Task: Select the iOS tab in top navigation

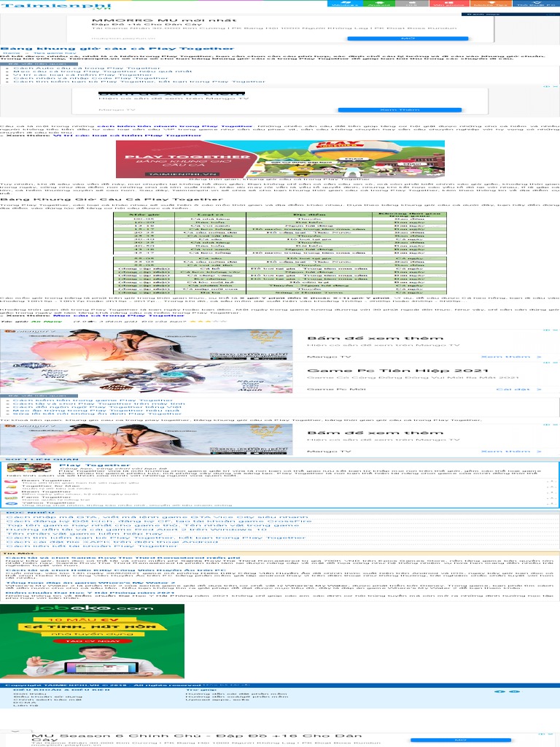Action: click(x=412, y=4)
